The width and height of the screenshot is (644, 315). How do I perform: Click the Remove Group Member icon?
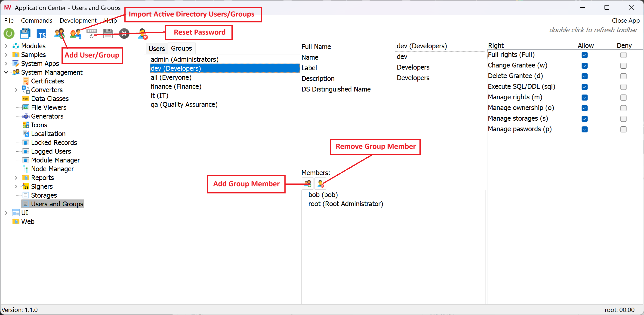[320, 183]
